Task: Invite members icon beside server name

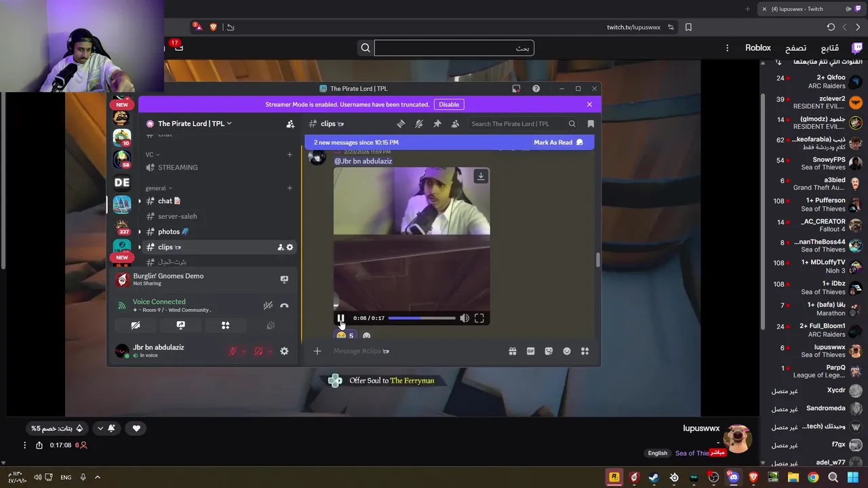Action: pyautogui.click(x=290, y=123)
